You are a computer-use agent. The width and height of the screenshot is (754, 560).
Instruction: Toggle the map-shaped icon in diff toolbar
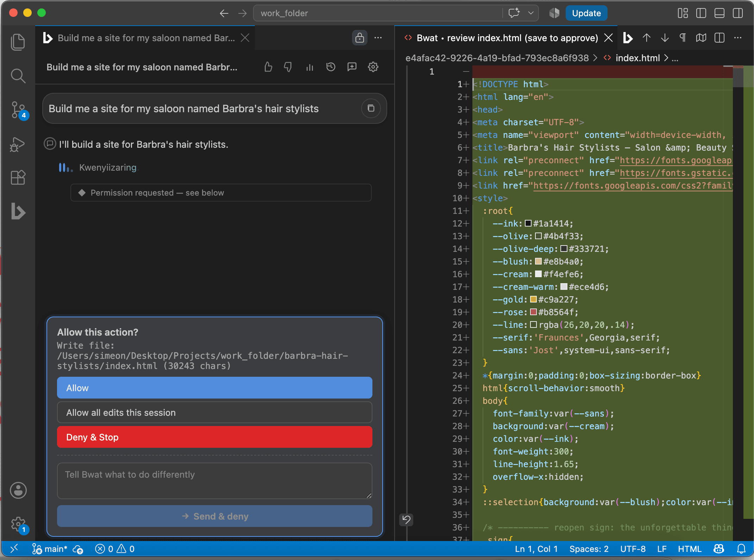pyautogui.click(x=701, y=38)
